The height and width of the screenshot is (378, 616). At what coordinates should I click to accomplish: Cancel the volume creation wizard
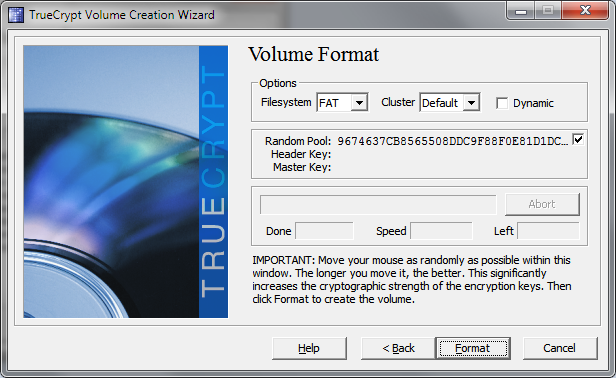click(x=560, y=348)
